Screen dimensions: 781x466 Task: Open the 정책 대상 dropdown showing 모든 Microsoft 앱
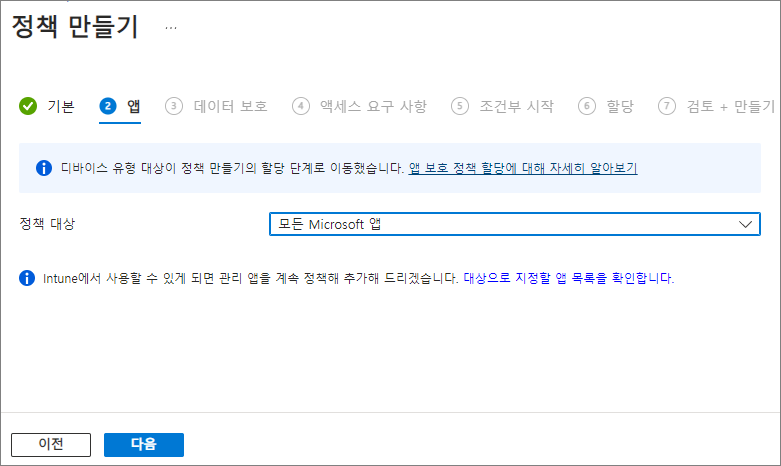click(515, 224)
